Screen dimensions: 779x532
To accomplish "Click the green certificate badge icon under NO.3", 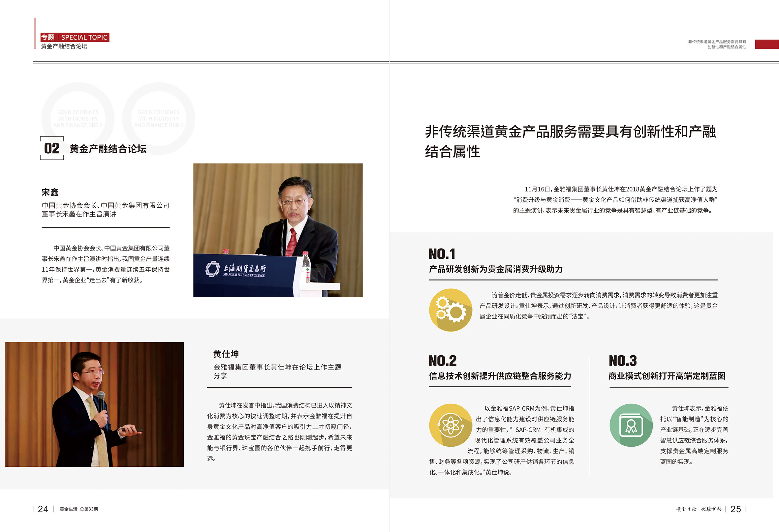I will pos(631,425).
